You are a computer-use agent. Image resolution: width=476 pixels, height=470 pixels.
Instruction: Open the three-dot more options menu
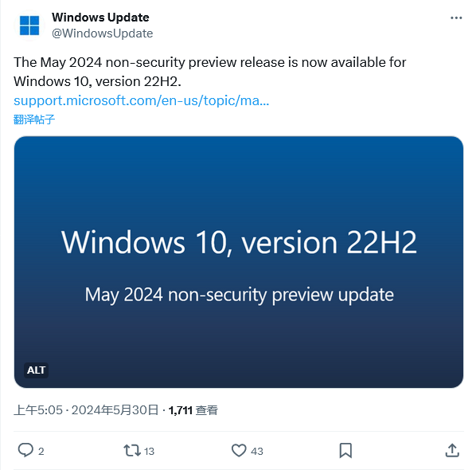point(456,18)
